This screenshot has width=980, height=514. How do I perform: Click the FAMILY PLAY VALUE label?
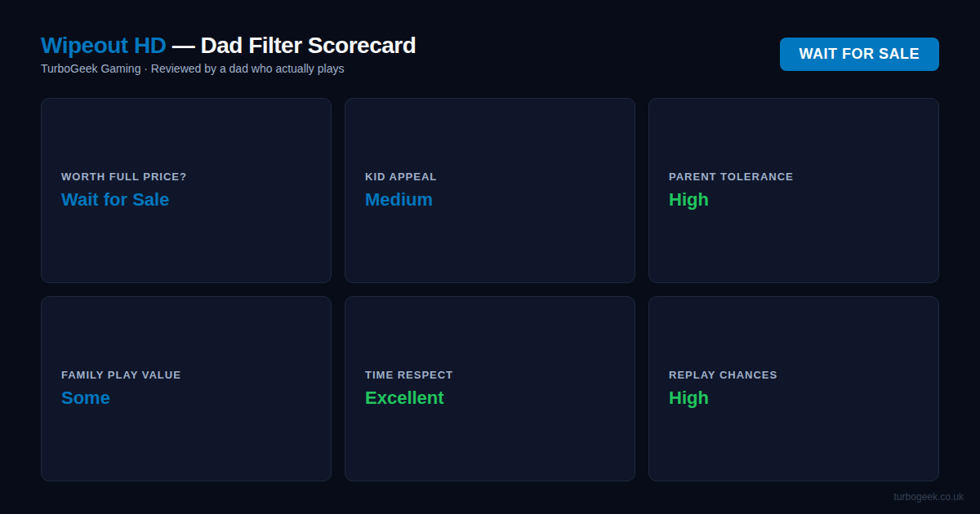click(121, 375)
